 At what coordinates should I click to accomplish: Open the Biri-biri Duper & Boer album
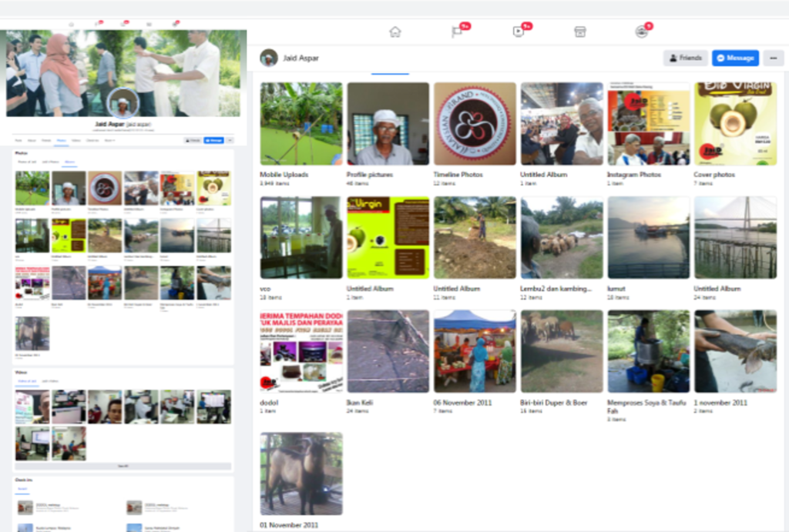(562, 352)
